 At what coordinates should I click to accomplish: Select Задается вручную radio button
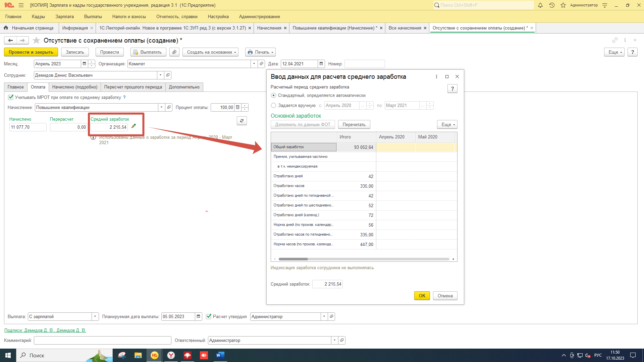tap(273, 105)
